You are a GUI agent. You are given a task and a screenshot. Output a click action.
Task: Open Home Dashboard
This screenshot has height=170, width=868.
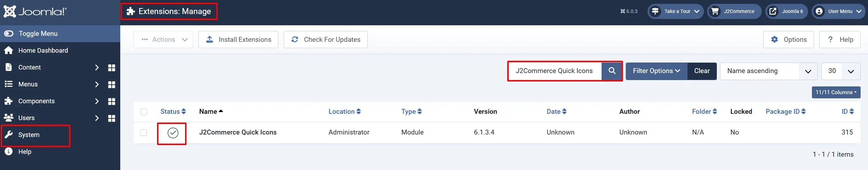43,50
